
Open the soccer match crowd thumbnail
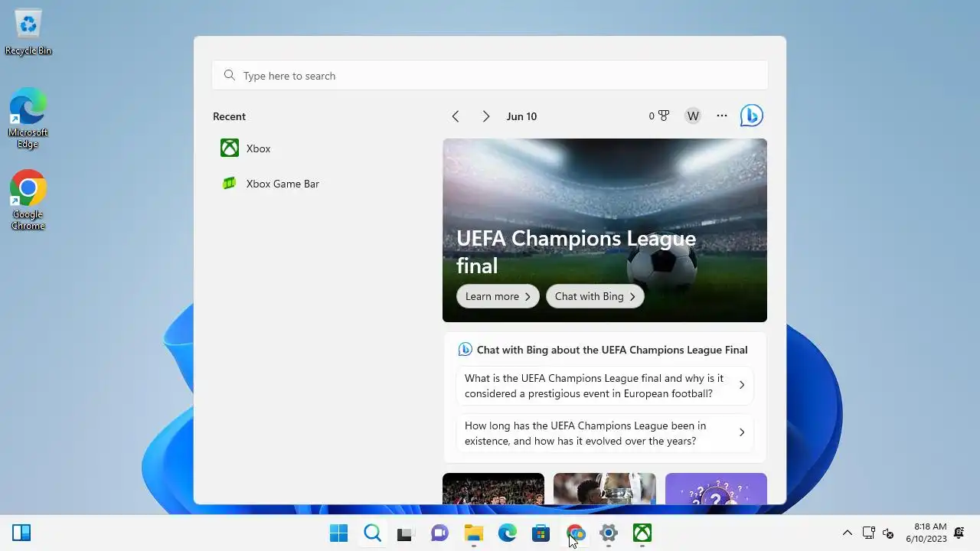[x=493, y=488]
